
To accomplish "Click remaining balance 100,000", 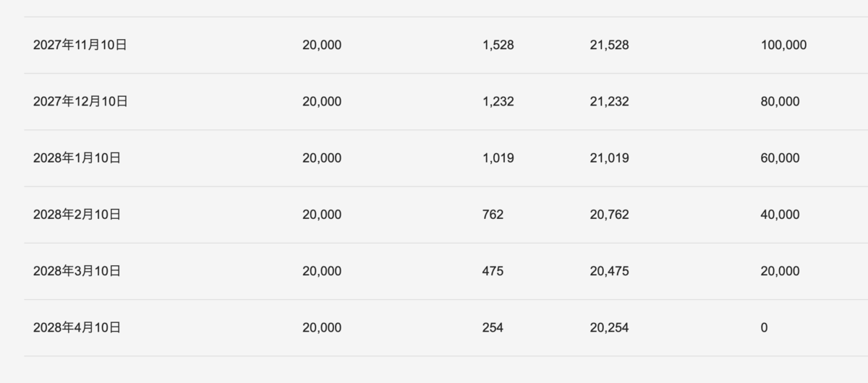I will point(783,45).
